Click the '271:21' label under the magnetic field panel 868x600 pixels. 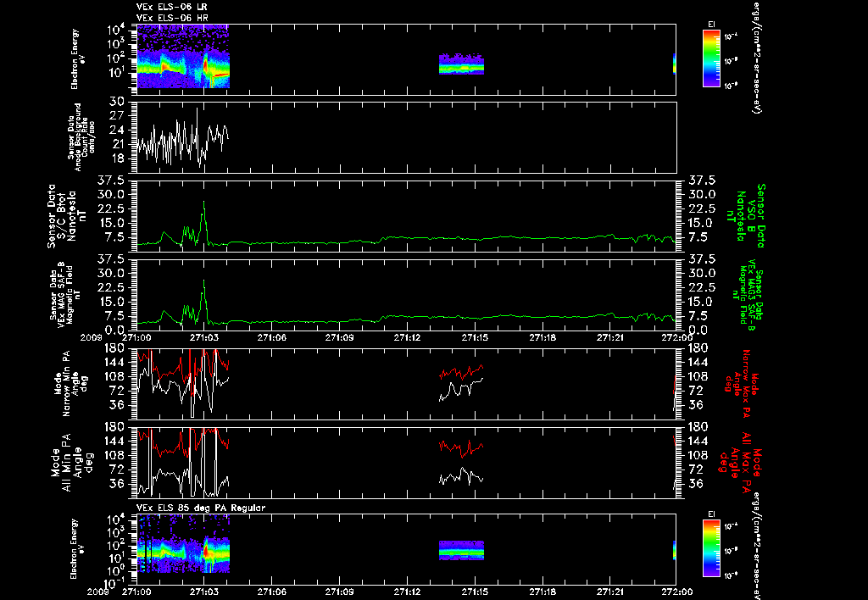[610, 337]
